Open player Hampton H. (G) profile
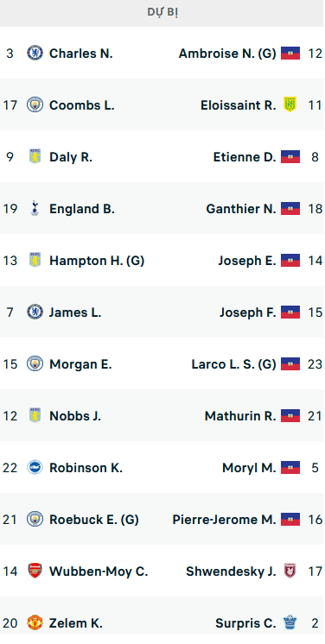 click(97, 261)
